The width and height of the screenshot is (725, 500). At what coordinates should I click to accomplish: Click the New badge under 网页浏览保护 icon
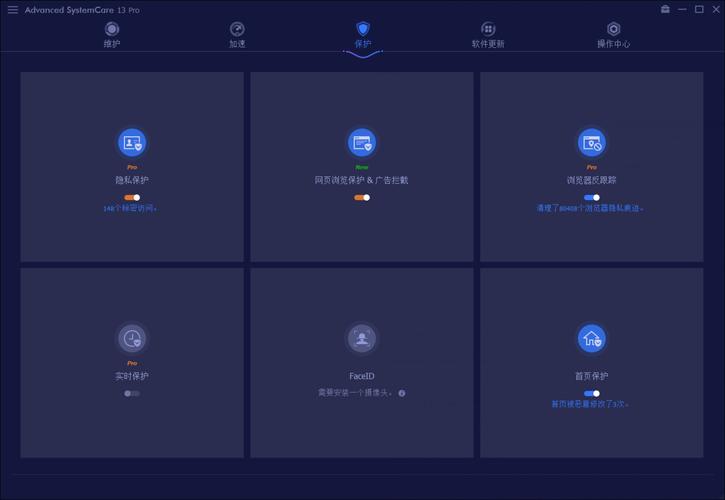click(x=362, y=167)
